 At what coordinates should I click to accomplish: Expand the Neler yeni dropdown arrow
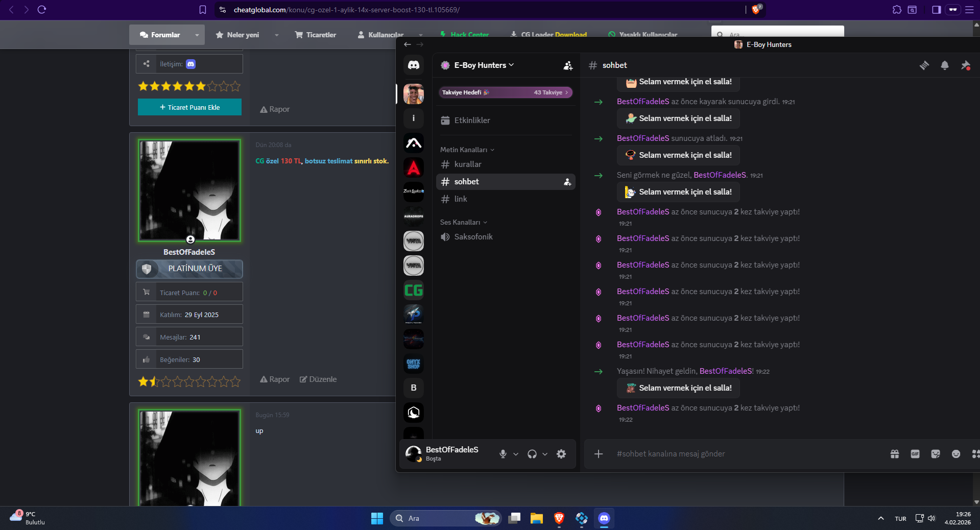[x=276, y=35]
